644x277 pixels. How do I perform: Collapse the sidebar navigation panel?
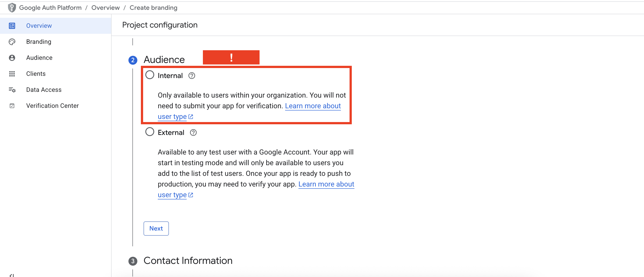pos(12,275)
